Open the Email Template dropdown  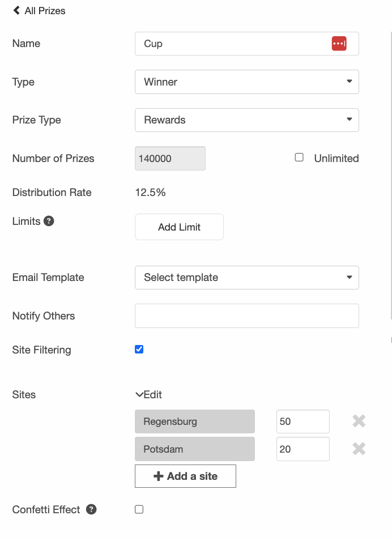tap(246, 277)
